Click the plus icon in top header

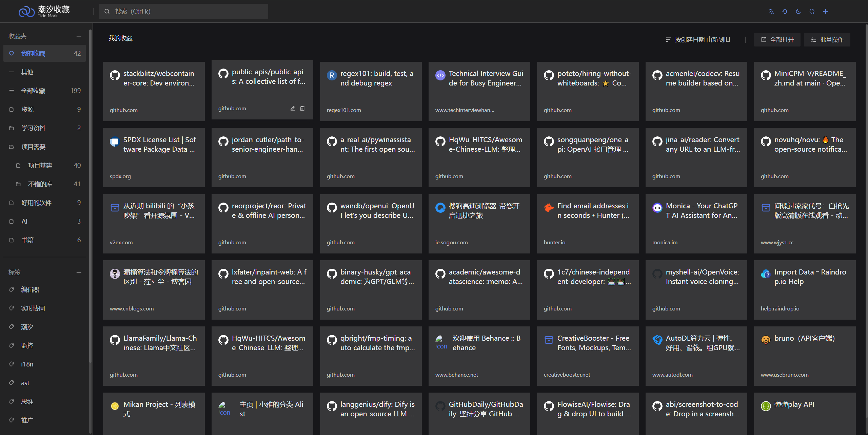[825, 12]
